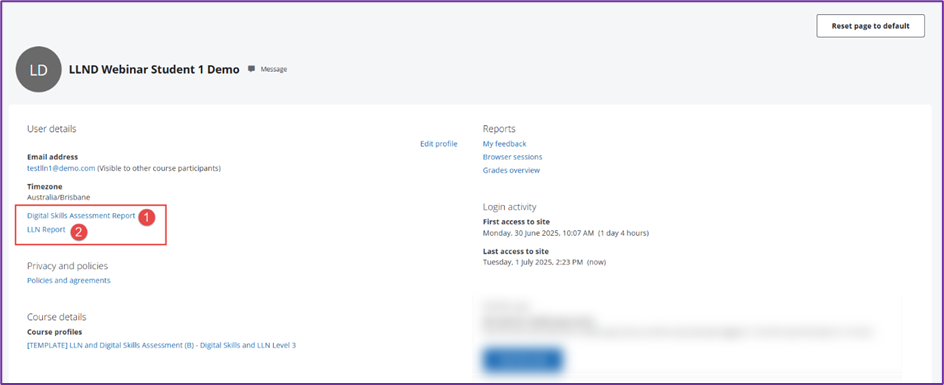Click the Privacy and policies heading
944x385 pixels.
point(67,266)
